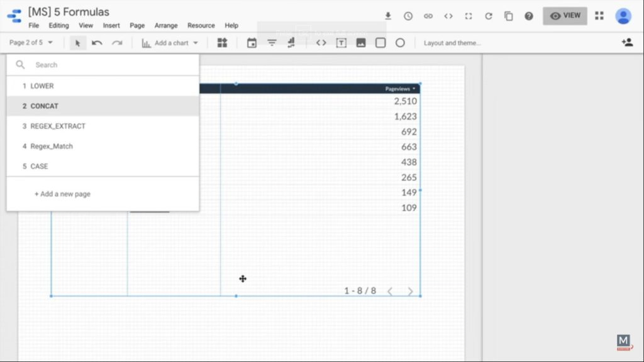Select the circle shape tool

tap(400, 43)
